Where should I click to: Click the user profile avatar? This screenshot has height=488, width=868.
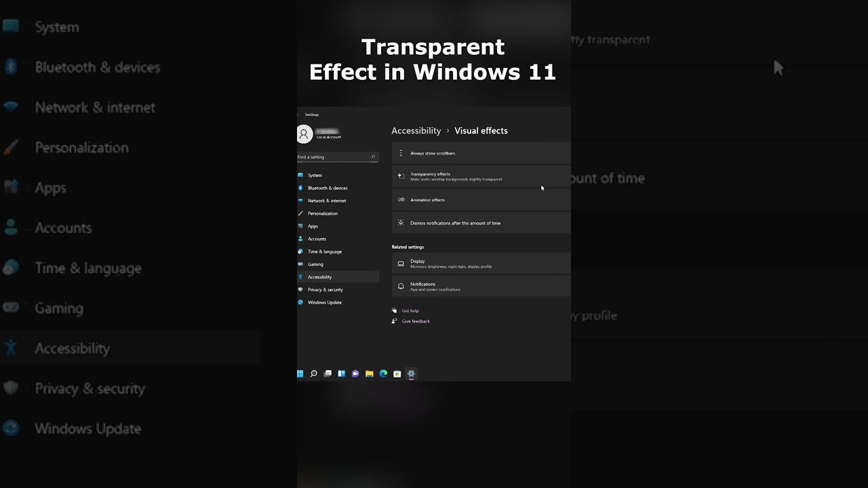(x=304, y=134)
